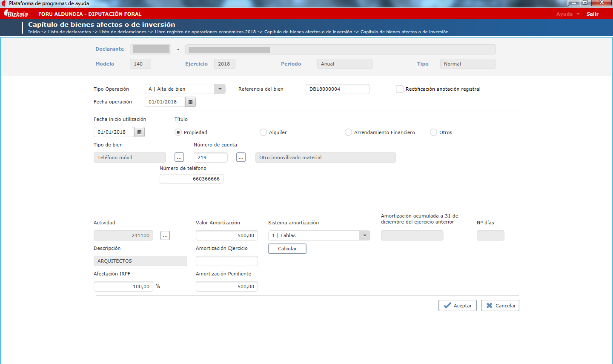Go to Lista de declarantes breadcrumb
Viewport: 613px width, 364px height.
click(69, 32)
